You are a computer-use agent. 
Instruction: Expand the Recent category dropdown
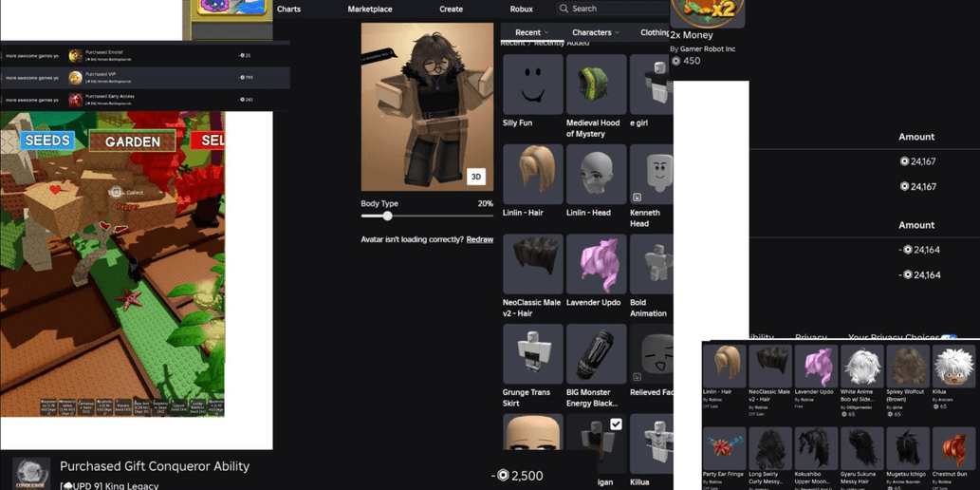[532, 32]
